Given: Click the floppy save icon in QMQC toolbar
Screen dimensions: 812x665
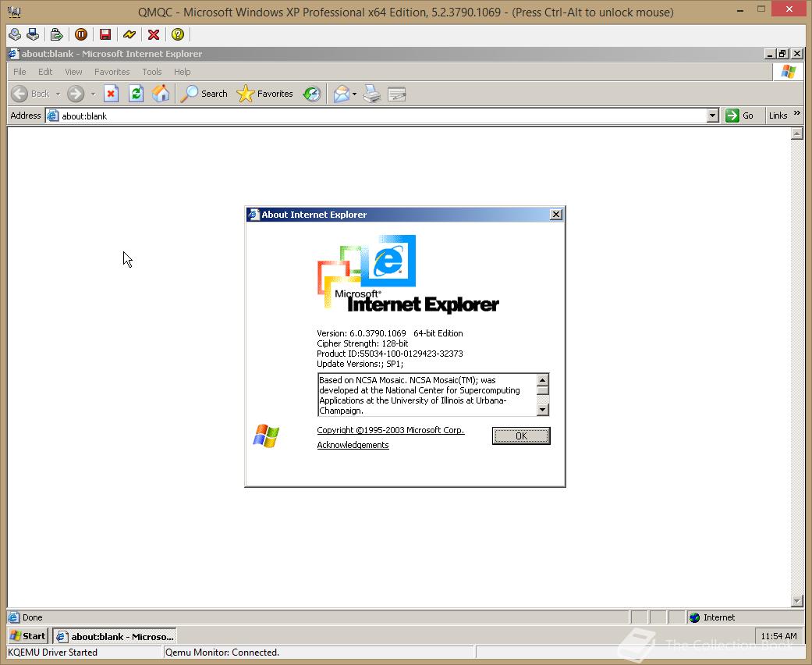Looking at the screenshot, I should click(105, 34).
